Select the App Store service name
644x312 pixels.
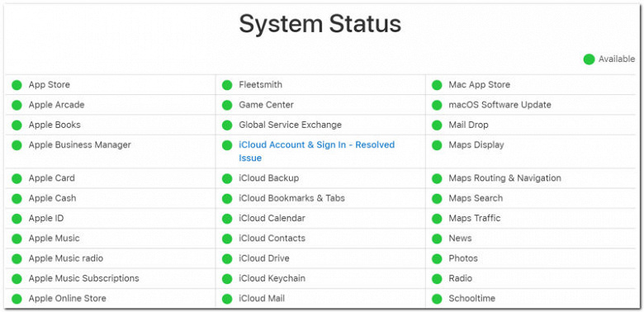(x=50, y=85)
